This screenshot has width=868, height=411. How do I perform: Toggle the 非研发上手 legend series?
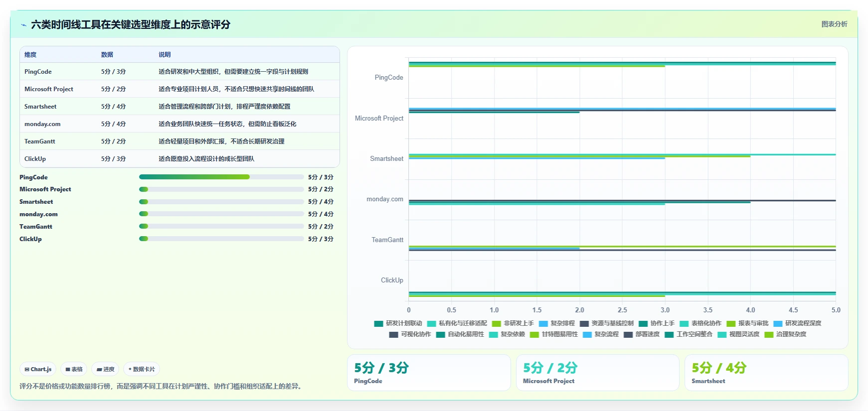click(x=513, y=323)
